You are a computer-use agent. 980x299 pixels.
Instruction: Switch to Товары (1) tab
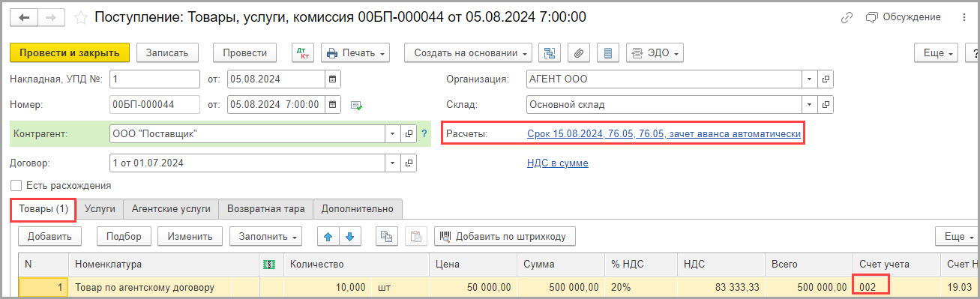[x=43, y=209]
